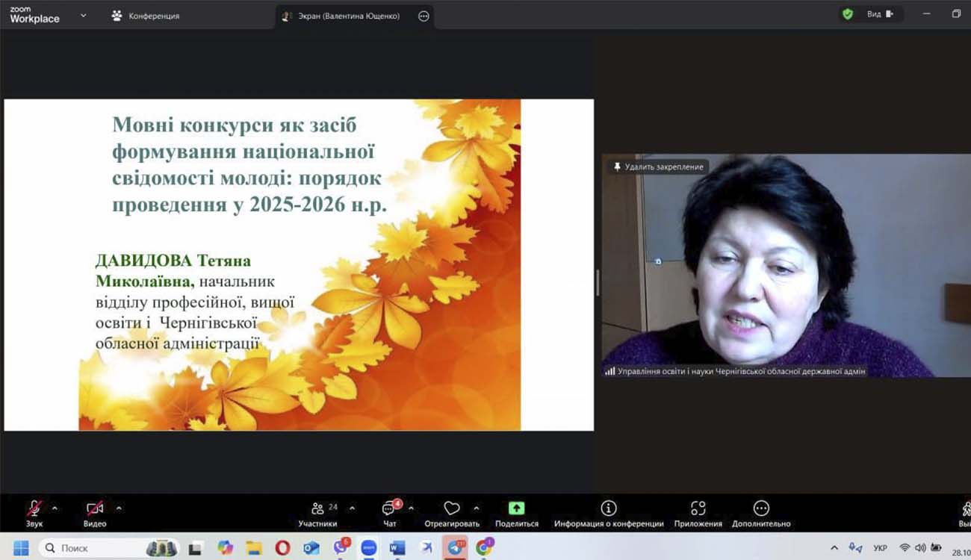Open Zoom Workplace dropdown chevron
The image size is (971, 560).
click(x=83, y=15)
